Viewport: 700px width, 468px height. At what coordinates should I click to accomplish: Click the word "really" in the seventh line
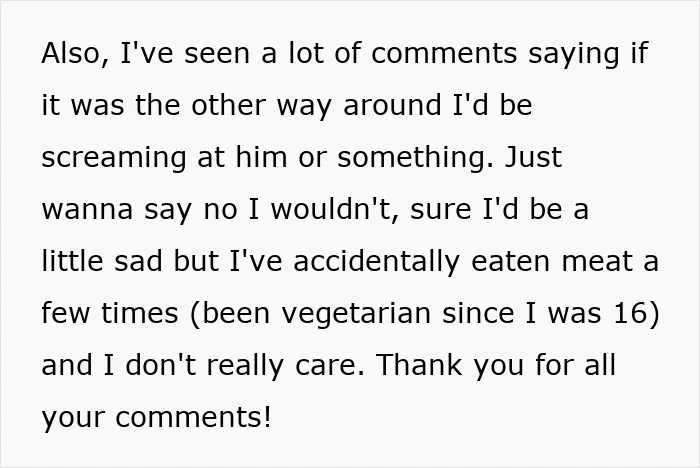pos(245,366)
